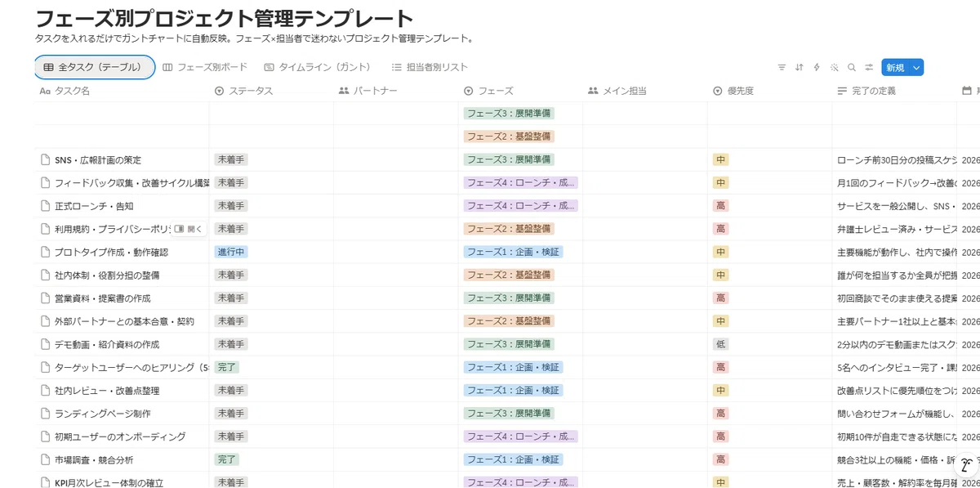The height and width of the screenshot is (488, 980).
Task: Change the 進行中 status of プロトタイプ作成
Action: pyautogui.click(x=231, y=252)
